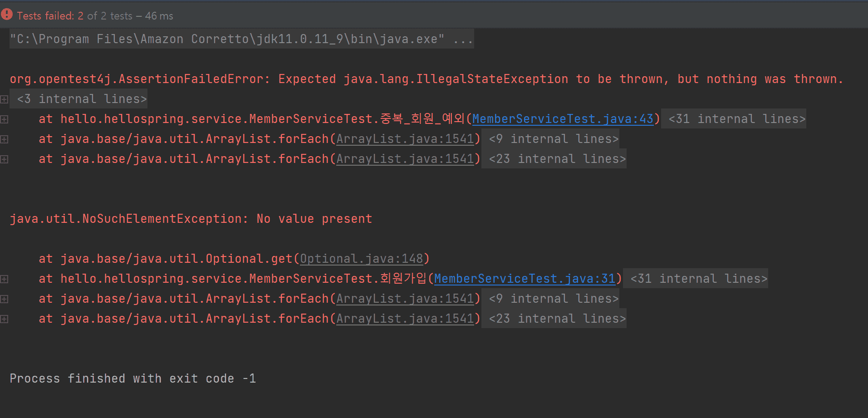Click gutter fold icon beside first "<9 internal lines>" row
The image size is (868, 418).
pyautogui.click(x=4, y=139)
